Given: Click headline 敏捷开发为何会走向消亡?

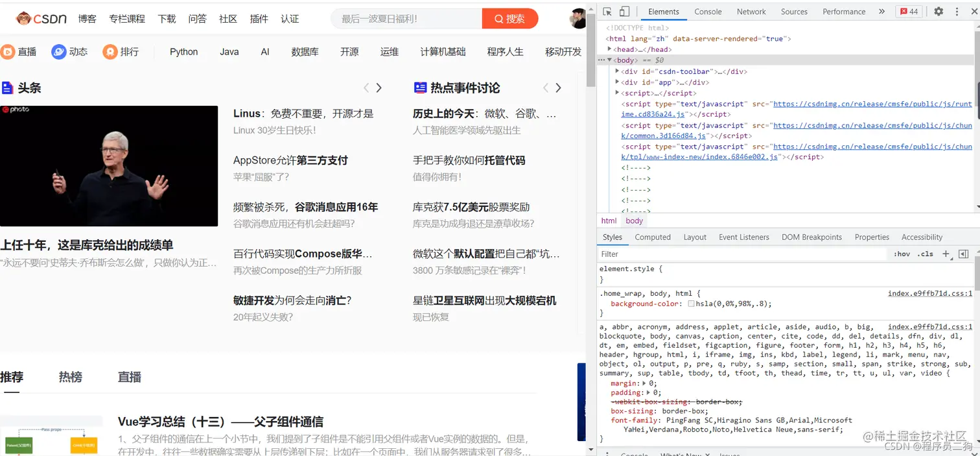Looking at the screenshot, I should click(292, 300).
